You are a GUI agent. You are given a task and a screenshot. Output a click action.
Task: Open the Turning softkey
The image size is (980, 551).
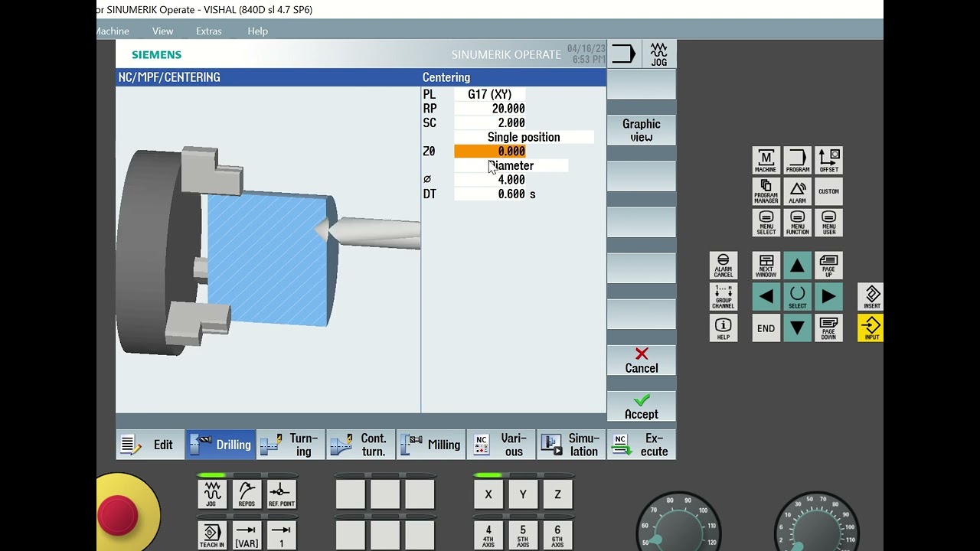click(x=291, y=445)
